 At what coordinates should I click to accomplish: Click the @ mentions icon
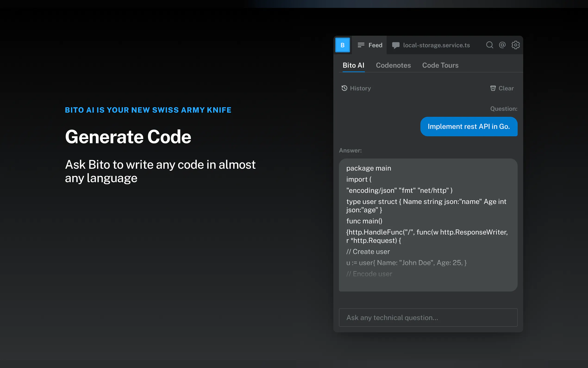(502, 45)
